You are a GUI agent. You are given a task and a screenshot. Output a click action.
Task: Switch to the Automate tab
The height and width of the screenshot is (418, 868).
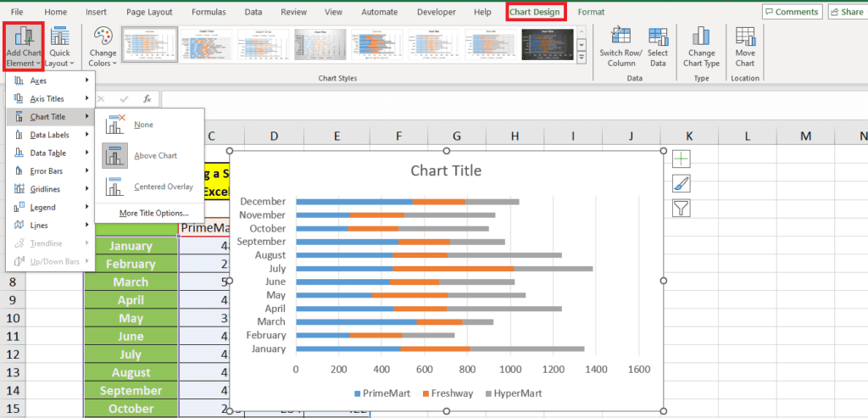[x=379, y=12]
